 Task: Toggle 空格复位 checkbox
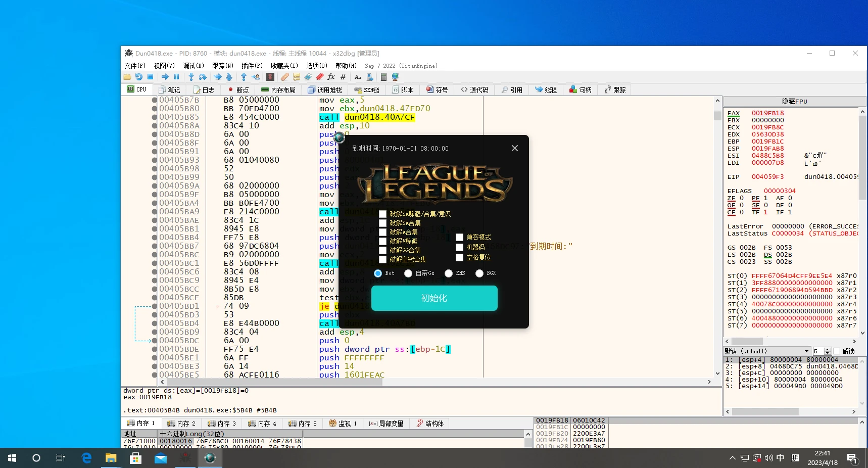pos(459,257)
